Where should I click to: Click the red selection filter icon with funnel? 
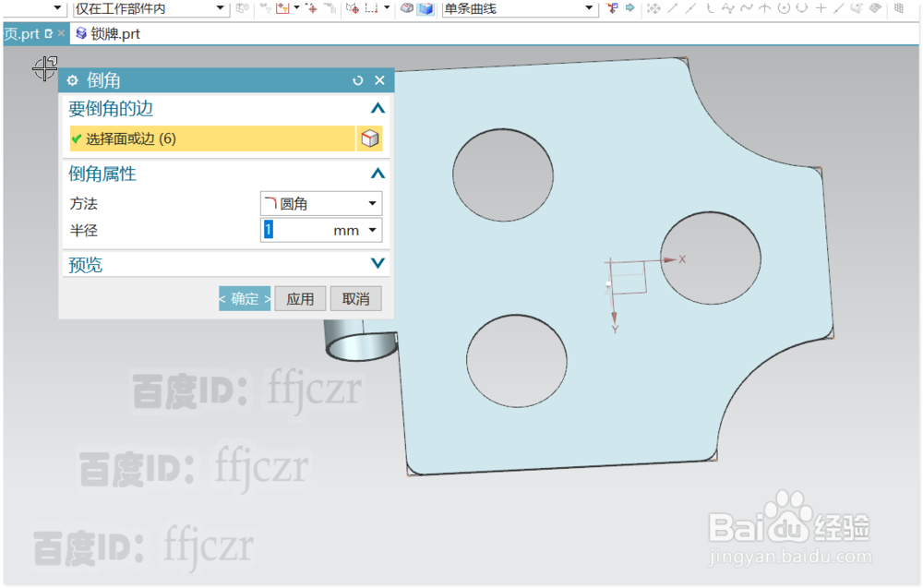(283, 7)
